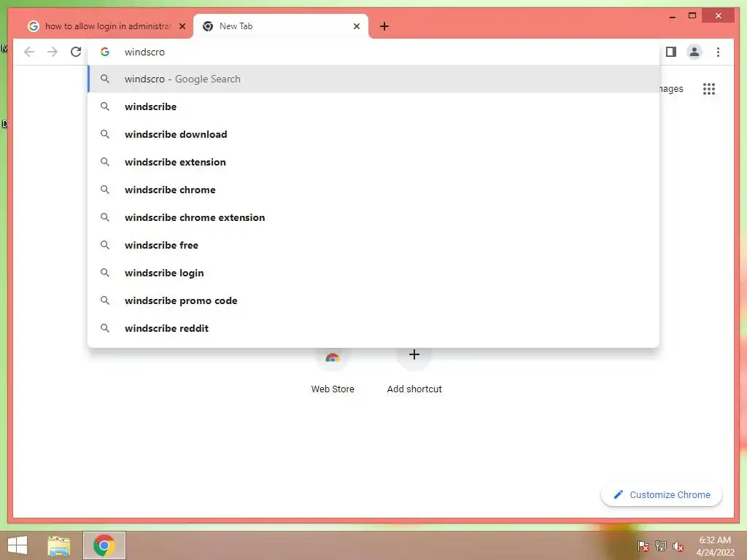Open the Windows Start button
This screenshot has height=560, width=747.
click(18, 545)
